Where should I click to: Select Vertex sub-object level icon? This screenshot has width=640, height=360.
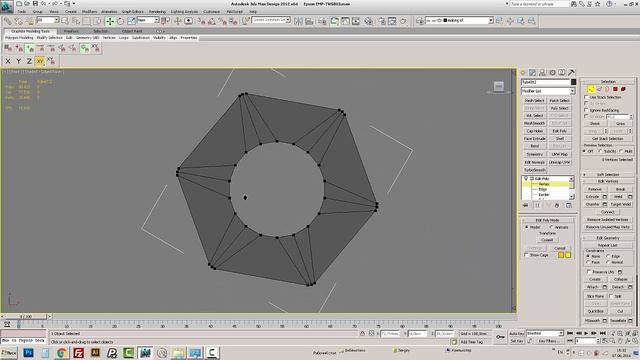[591, 89]
